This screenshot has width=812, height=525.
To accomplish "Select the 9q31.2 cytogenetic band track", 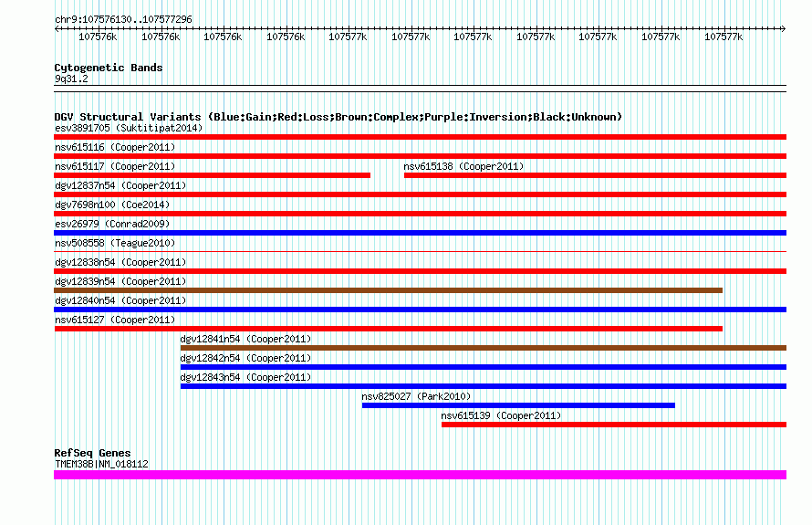I will (420, 89).
